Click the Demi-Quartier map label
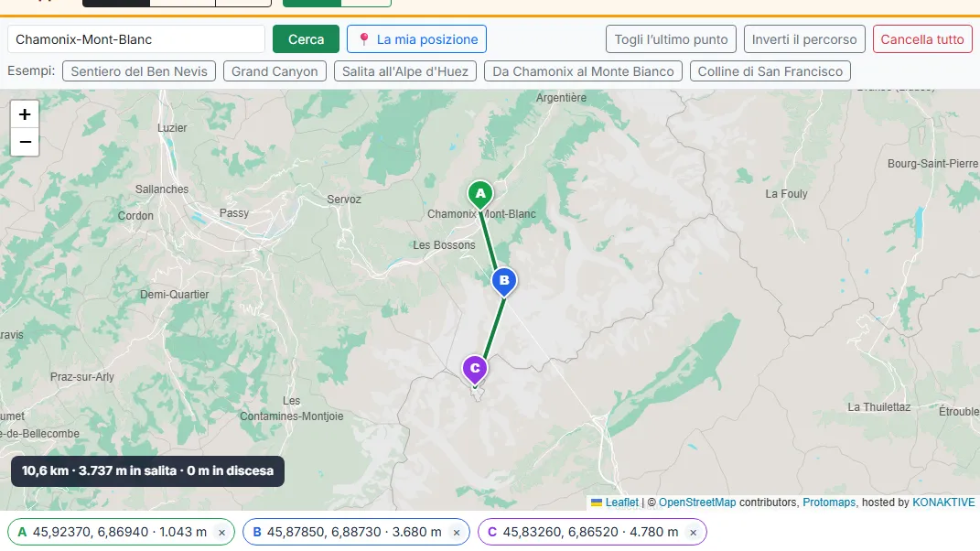 pos(175,295)
